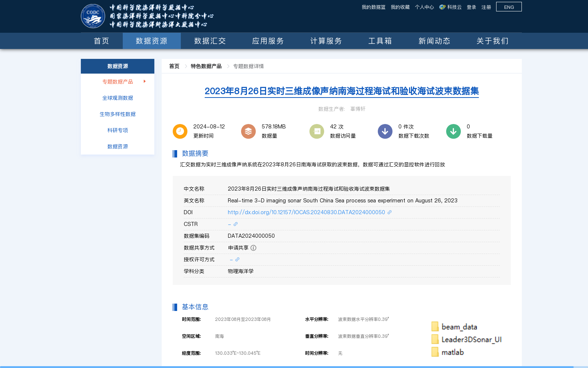Click the 南海 spatial region value
588x368 pixels.
coord(219,336)
